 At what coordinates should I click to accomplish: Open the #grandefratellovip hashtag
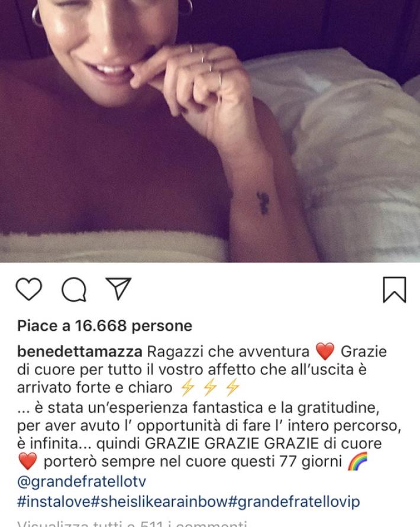(294, 502)
